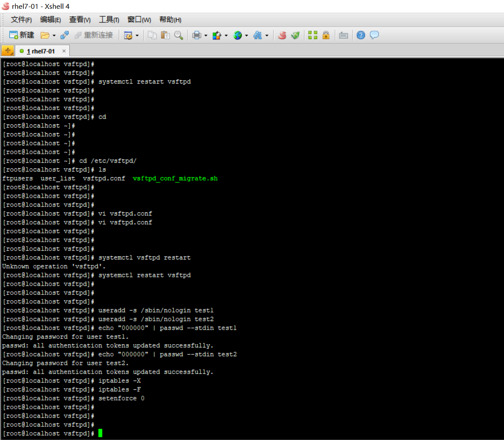Click the red Xshell swirl toolbar icon
The image size is (504, 440).
(282, 35)
